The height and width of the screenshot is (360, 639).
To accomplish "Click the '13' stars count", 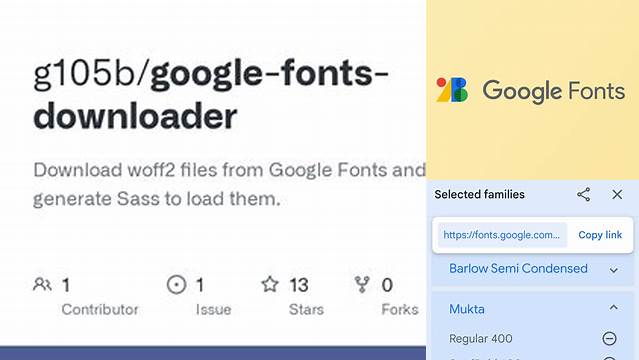I will point(299,285).
